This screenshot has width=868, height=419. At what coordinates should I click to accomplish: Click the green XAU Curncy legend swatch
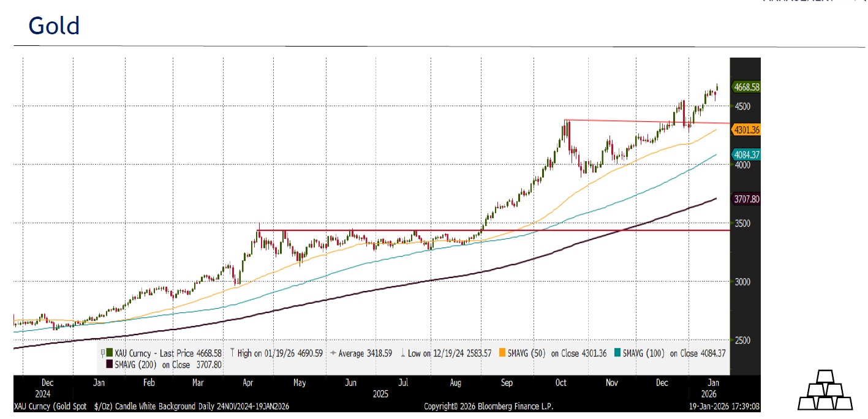click(x=110, y=353)
